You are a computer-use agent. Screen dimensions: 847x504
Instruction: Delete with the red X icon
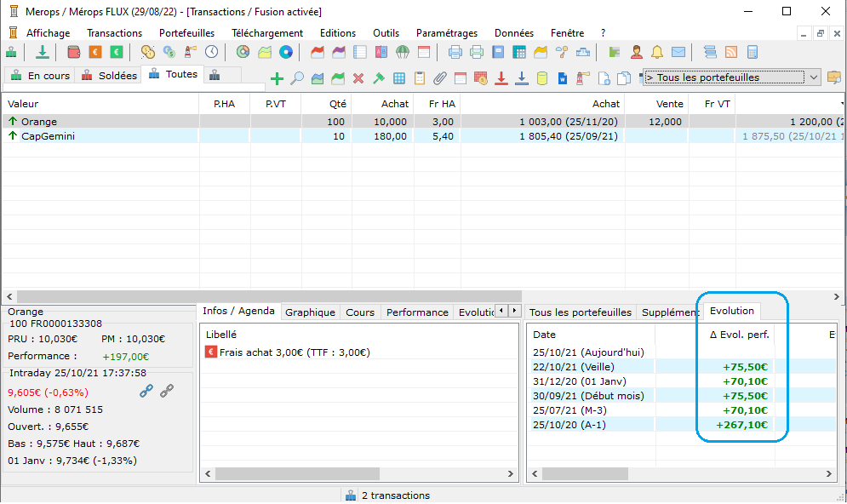pos(358,79)
